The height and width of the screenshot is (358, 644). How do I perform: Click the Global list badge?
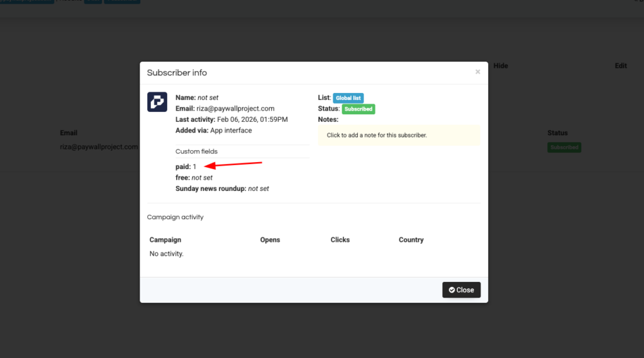pos(348,98)
